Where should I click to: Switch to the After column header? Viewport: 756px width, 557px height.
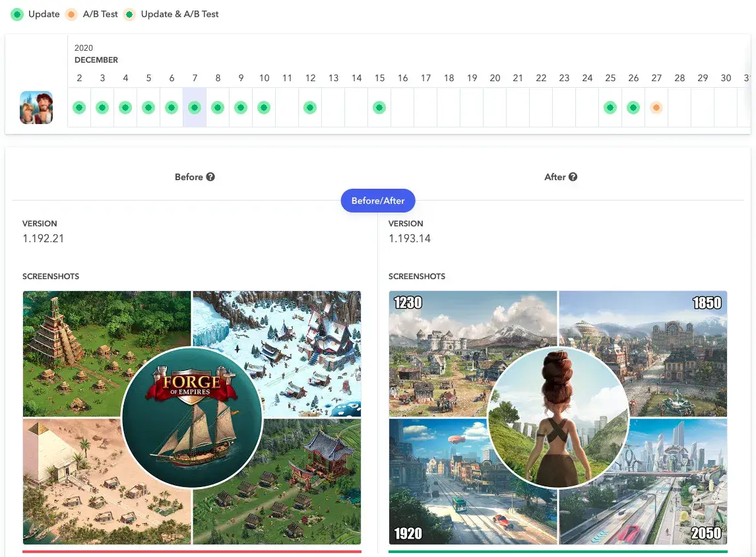555,177
